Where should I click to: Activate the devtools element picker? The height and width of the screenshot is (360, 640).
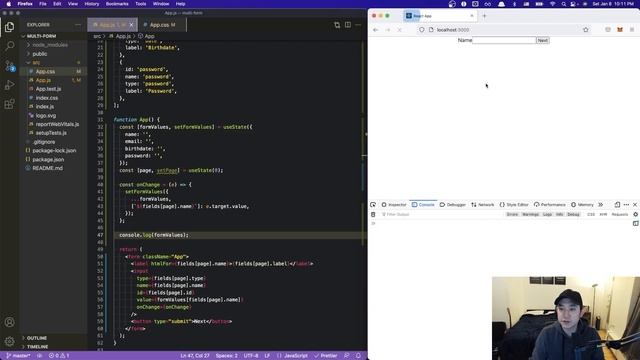(x=373, y=204)
